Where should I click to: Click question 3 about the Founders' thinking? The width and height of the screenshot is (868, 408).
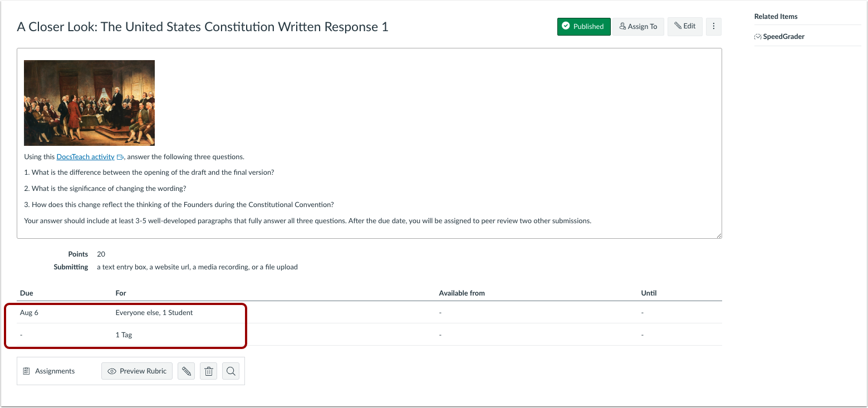coord(179,205)
